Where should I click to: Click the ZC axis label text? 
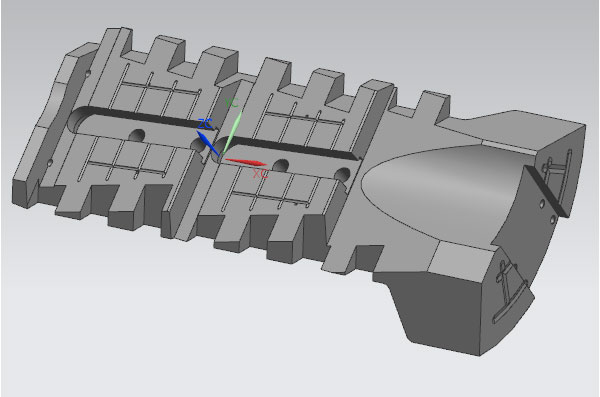coord(205,124)
